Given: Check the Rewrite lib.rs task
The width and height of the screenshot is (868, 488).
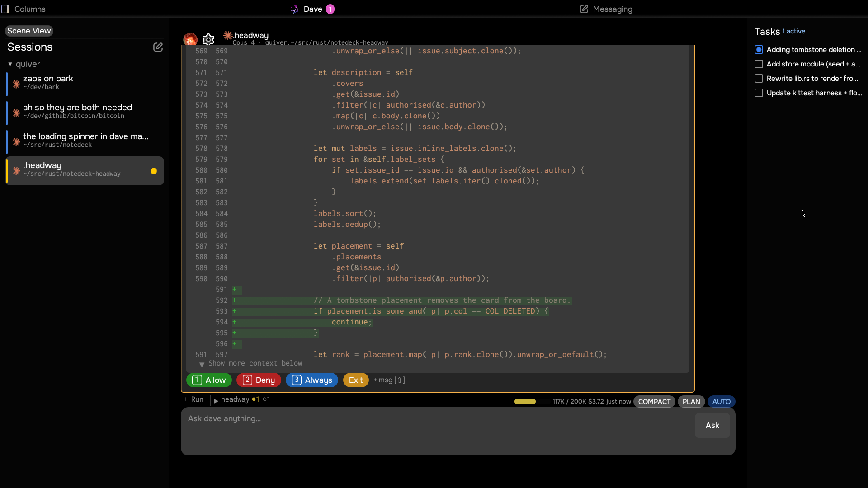Looking at the screenshot, I should (x=759, y=79).
